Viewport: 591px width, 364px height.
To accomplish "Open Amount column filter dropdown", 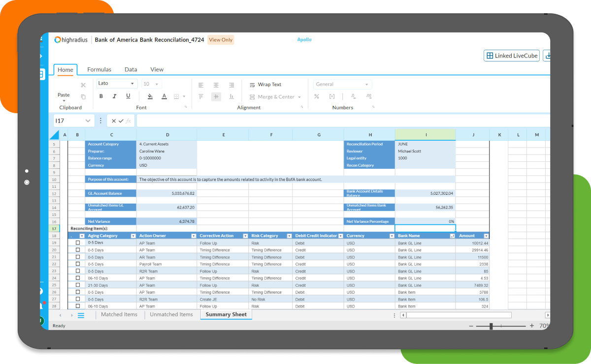I will (x=486, y=236).
